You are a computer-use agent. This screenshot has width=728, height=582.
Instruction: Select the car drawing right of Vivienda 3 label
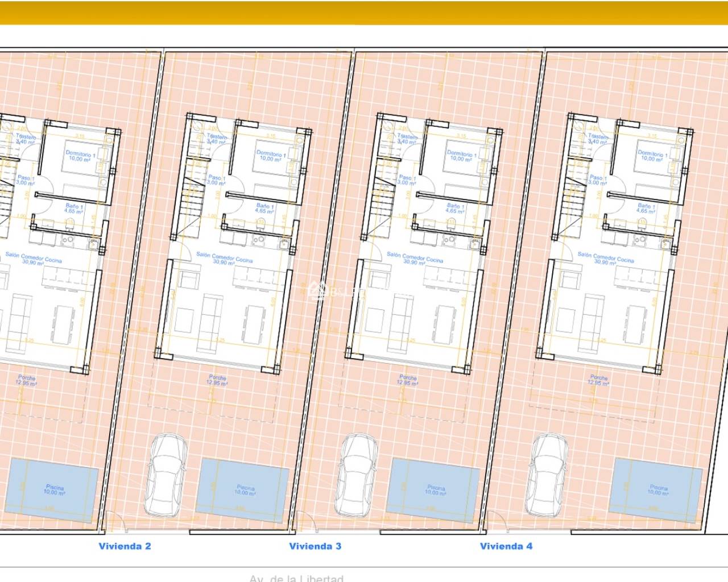tap(358, 473)
